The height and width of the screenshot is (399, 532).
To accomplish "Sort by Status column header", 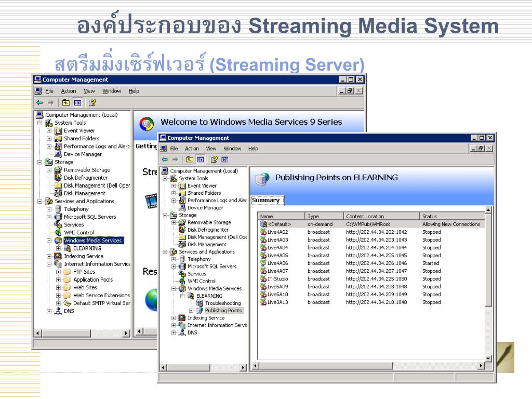I will click(452, 216).
